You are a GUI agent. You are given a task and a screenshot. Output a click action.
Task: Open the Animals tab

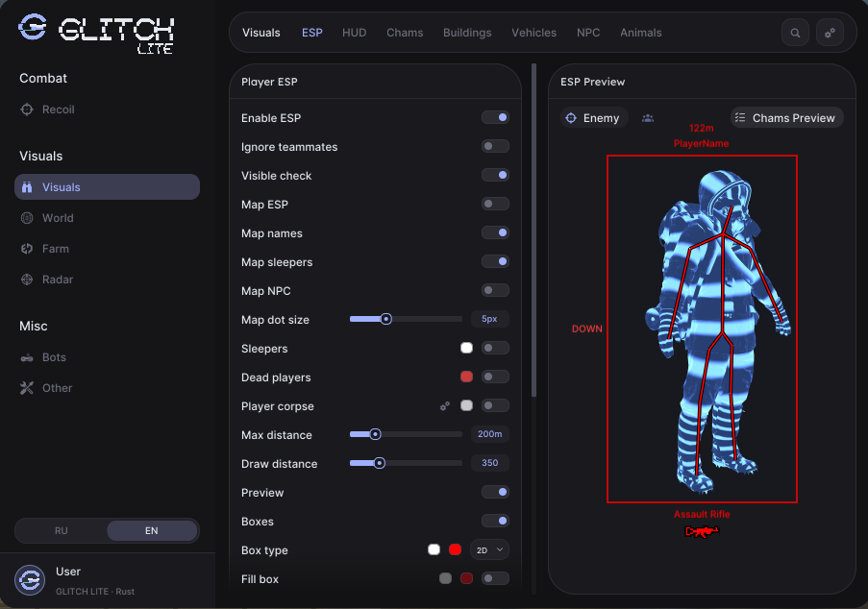coord(640,33)
